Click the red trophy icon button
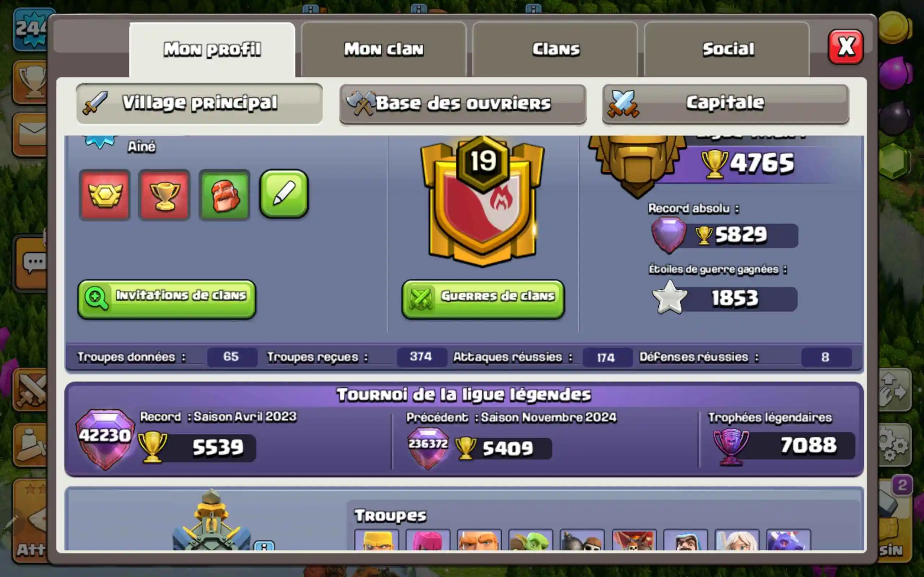The image size is (924, 577). point(164,195)
